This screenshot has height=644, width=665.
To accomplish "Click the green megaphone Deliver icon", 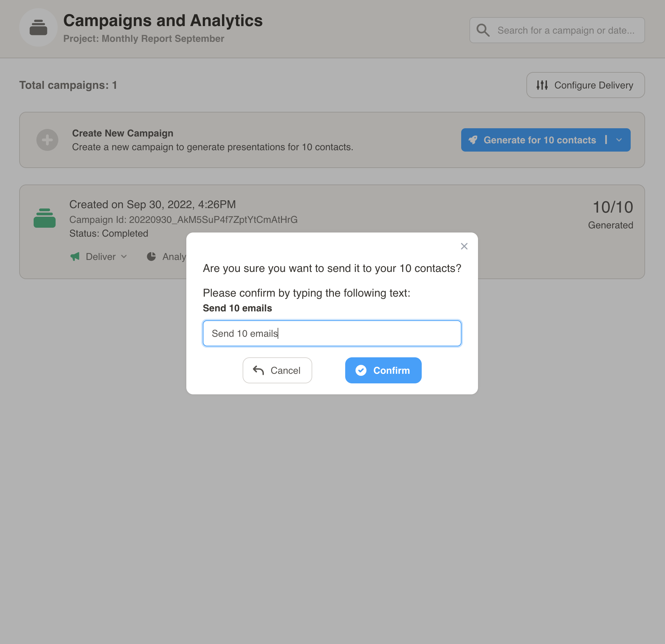I will click(75, 257).
